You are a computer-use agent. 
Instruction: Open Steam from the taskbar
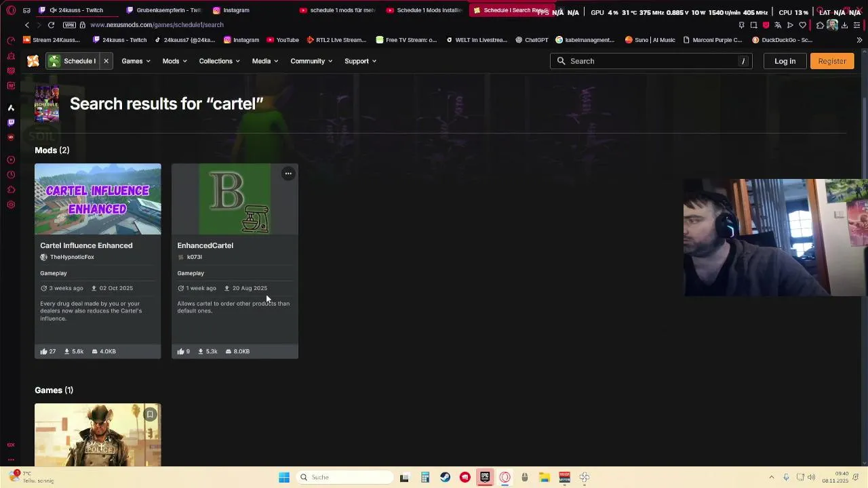click(445, 477)
